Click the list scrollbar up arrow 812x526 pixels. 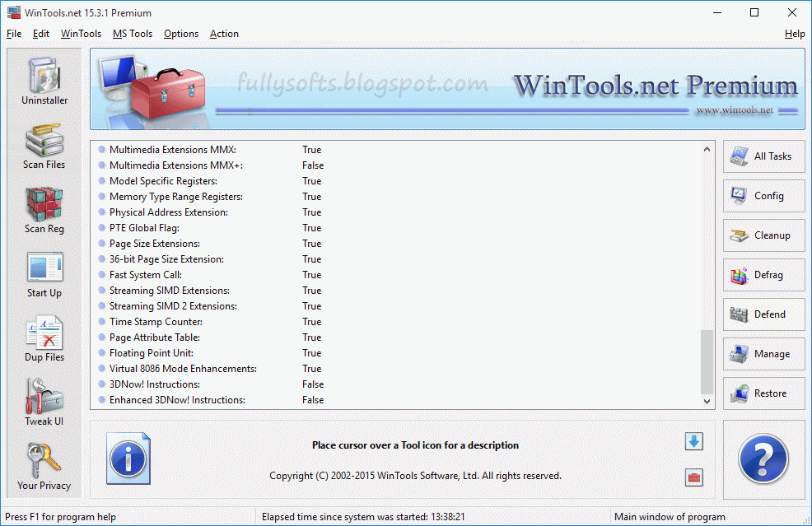coord(707,149)
